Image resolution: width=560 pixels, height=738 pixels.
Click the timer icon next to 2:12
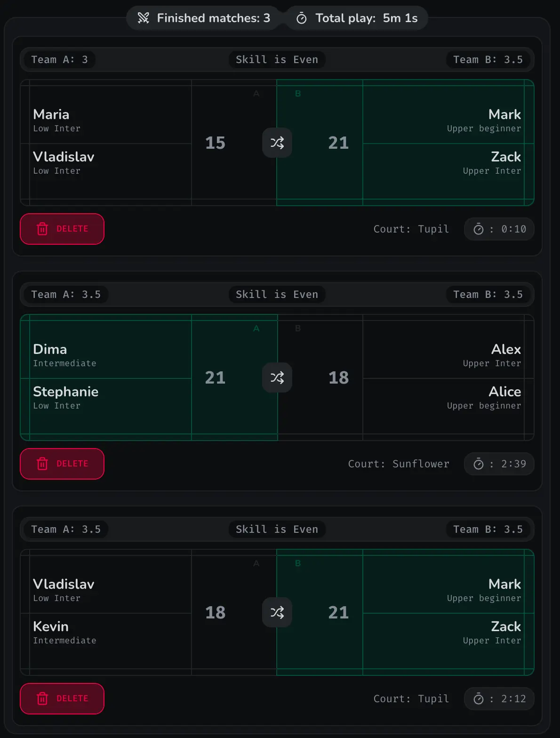(479, 699)
